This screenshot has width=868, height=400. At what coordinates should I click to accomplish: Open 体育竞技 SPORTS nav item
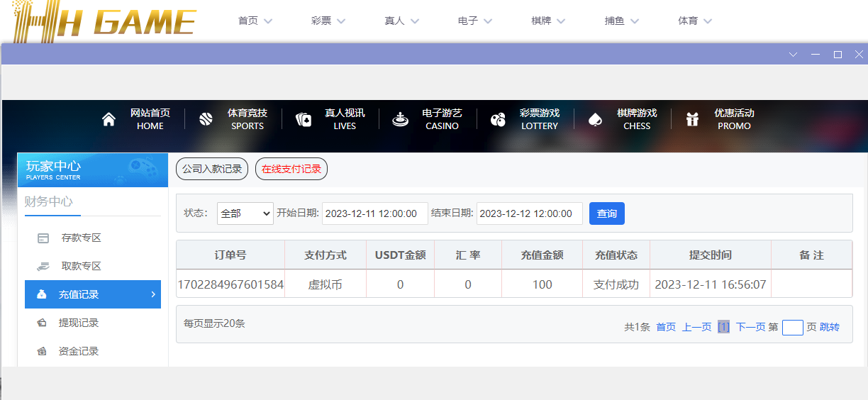247,119
